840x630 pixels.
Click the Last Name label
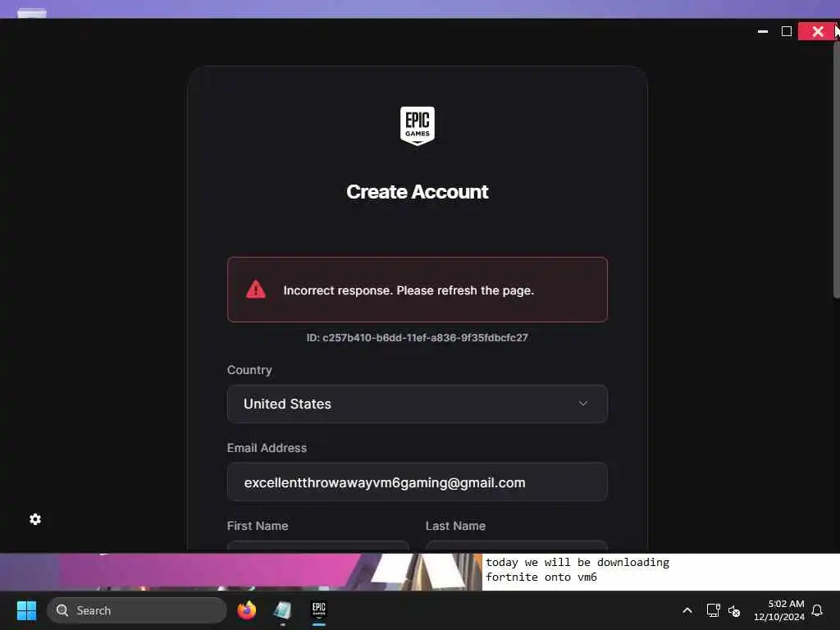[x=455, y=526]
